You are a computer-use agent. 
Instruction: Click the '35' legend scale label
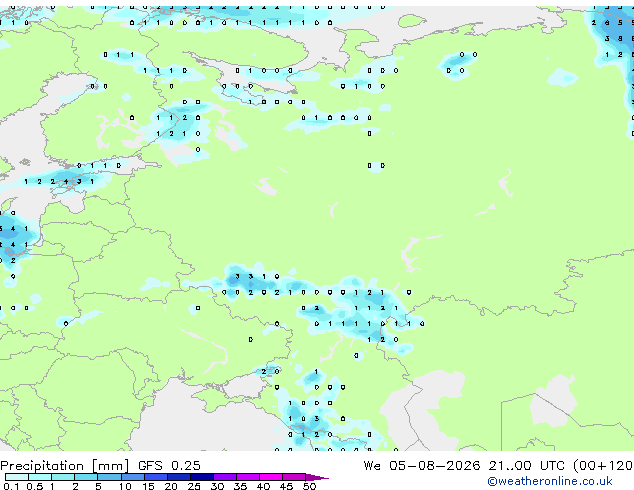click(240, 486)
